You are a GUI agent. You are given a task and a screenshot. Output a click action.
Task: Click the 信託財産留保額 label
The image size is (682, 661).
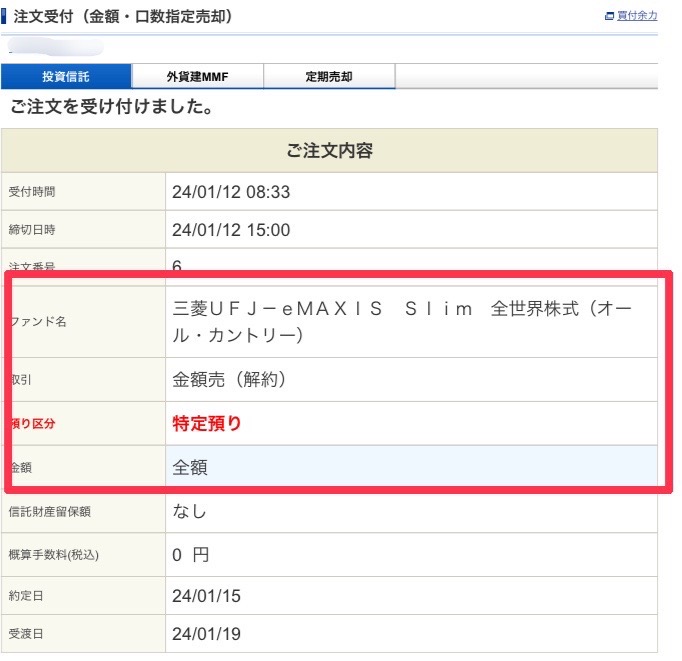tap(50, 511)
